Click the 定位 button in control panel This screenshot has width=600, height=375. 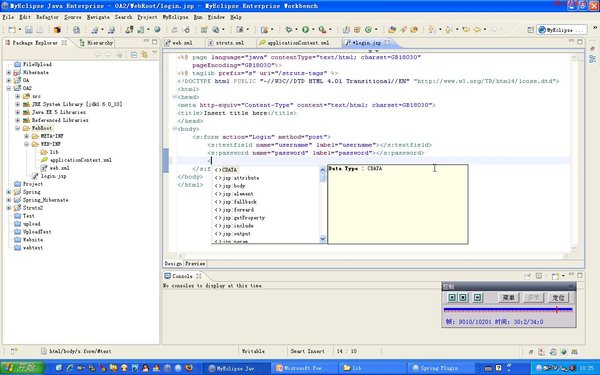(559, 298)
